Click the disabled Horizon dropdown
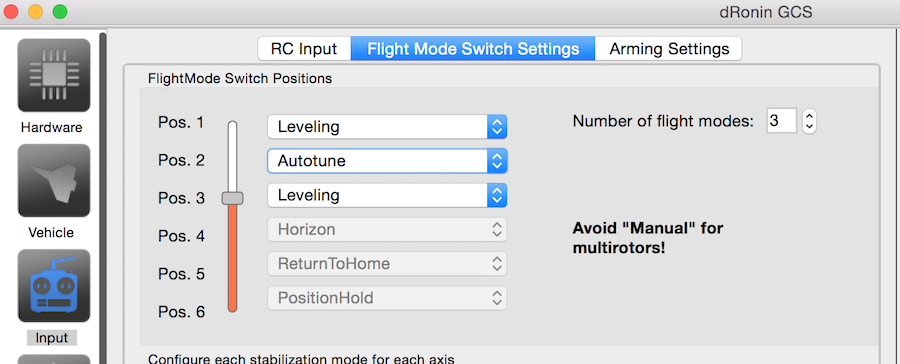Viewport: 900px width, 364px height. (387, 230)
